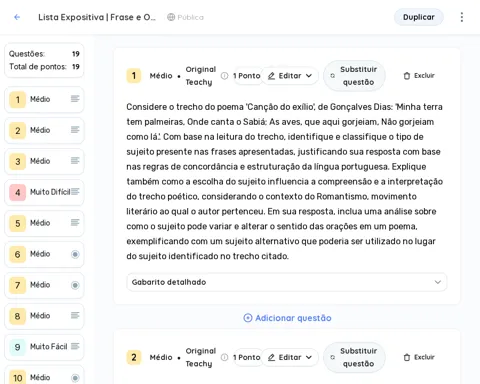Select the radio icon on sidebar question 7
This screenshot has width=480, height=384.
coord(75,285)
